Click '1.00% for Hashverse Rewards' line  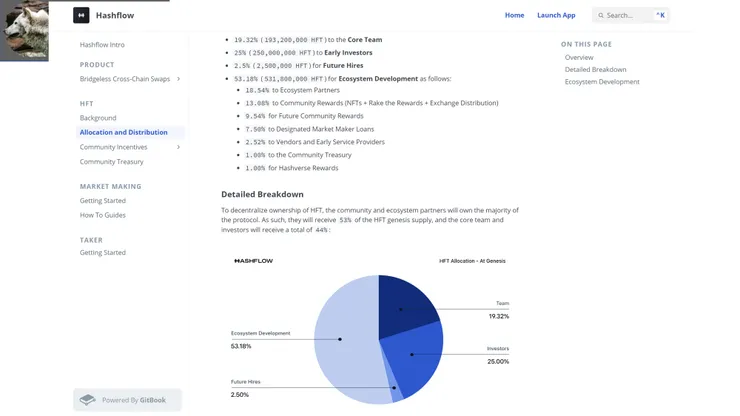pyautogui.click(x=292, y=168)
